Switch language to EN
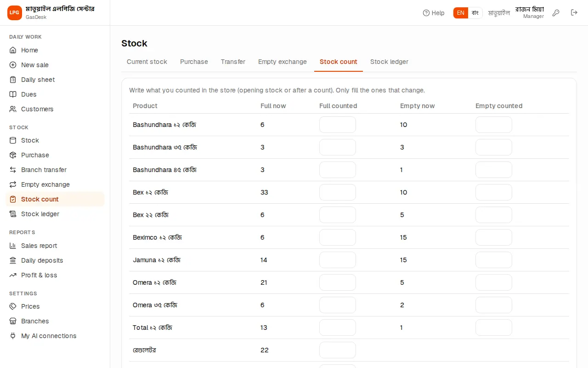588x368 pixels. click(x=461, y=13)
